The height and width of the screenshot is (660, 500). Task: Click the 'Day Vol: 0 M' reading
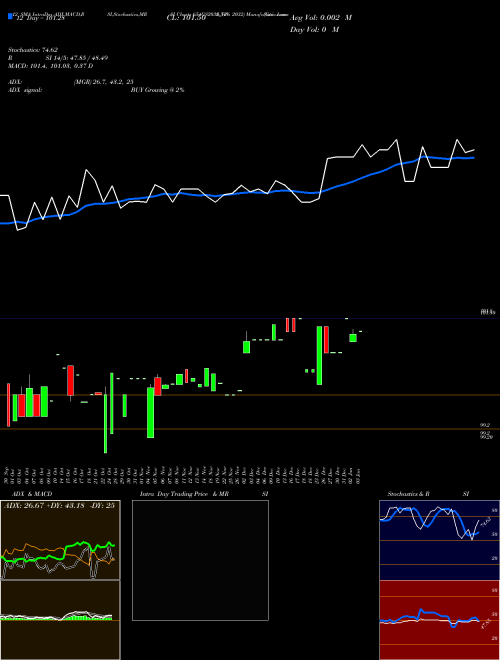[314, 30]
